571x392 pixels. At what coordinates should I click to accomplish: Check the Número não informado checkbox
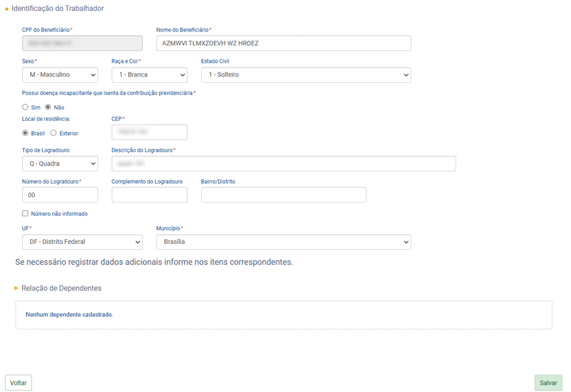click(x=25, y=213)
